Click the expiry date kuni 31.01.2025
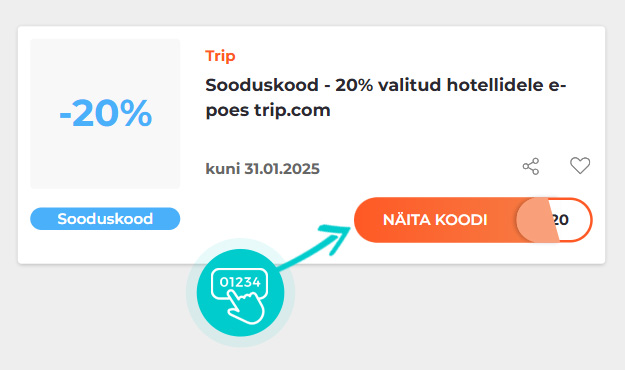 point(263,169)
